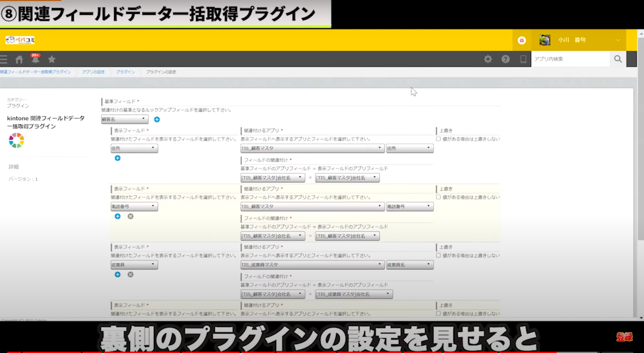
Task: Click the favorites star icon
Action: click(52, 59)
